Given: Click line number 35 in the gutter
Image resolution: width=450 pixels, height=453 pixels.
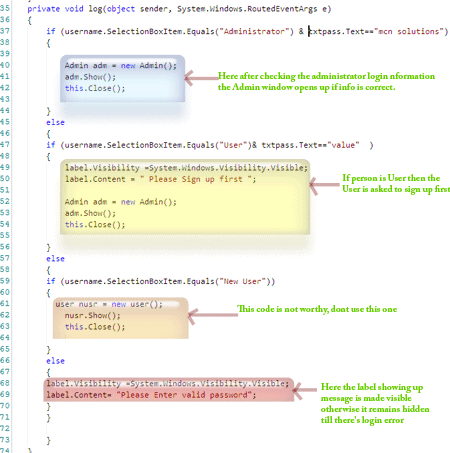Looking at the screenshot, I should click(x=5, y=8).
